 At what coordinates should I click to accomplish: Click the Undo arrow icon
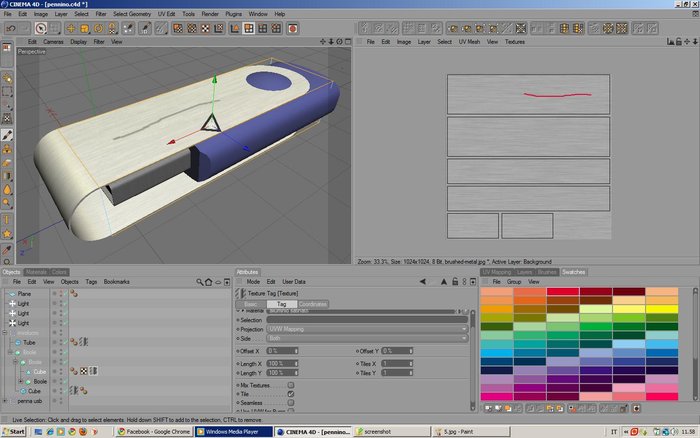tap(11, 29)
